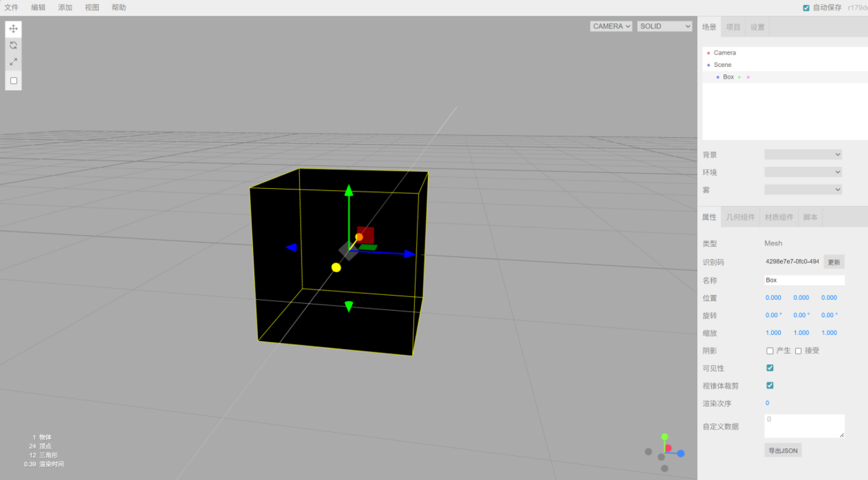Click green Y axis on view helper
The image size is (868, 480).
[664, 436]
